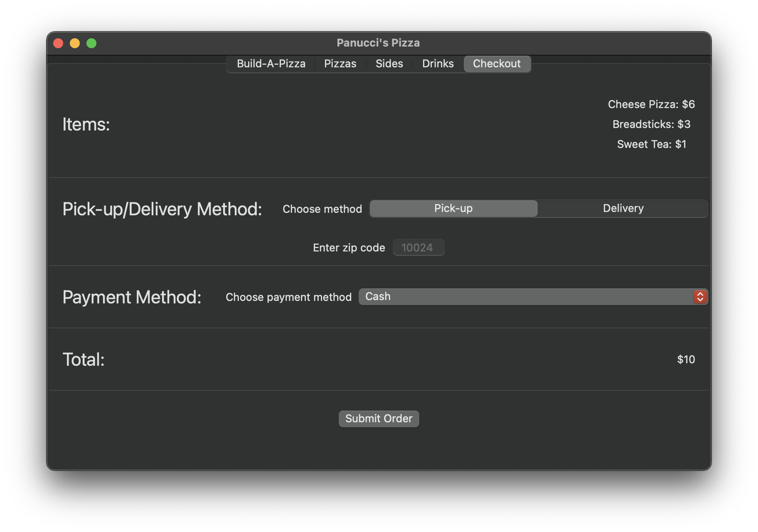The width and height of the screenshot is (758, 532).
Task: Select the Checkout tab
Action: point(497,64)
